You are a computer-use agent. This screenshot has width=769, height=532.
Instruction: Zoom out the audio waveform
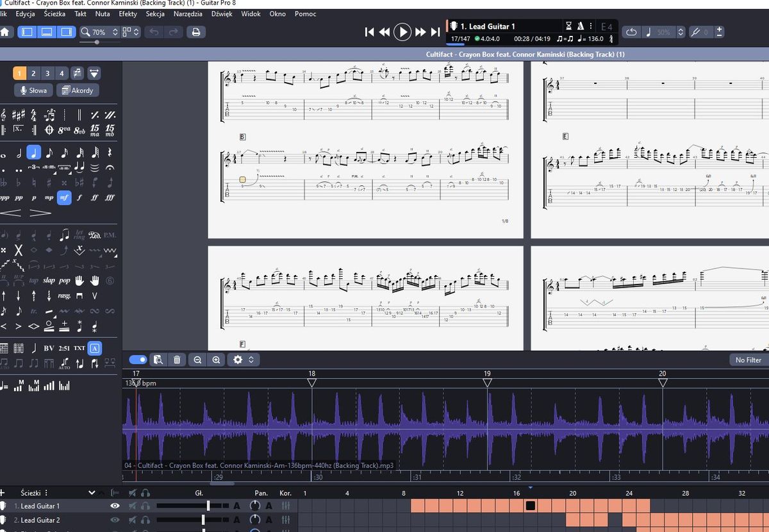(197, 360)
